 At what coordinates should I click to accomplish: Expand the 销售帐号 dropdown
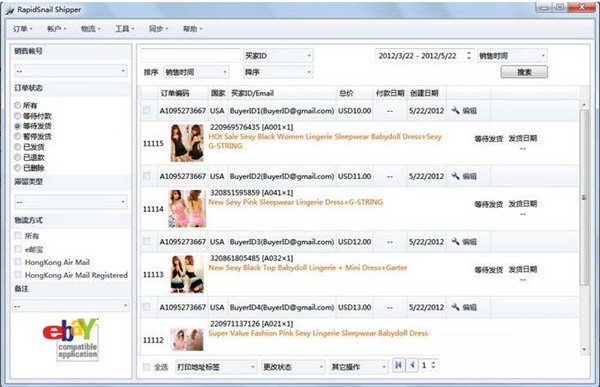70,71
